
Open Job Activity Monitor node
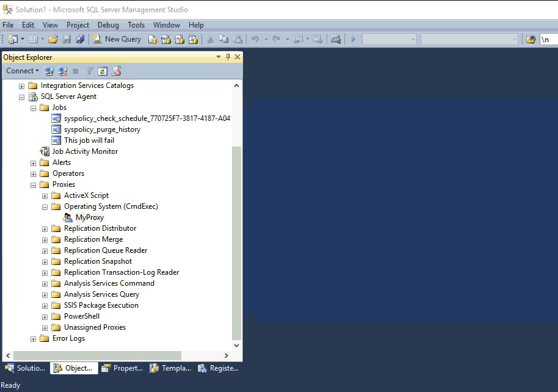click(x=85, y=151)
